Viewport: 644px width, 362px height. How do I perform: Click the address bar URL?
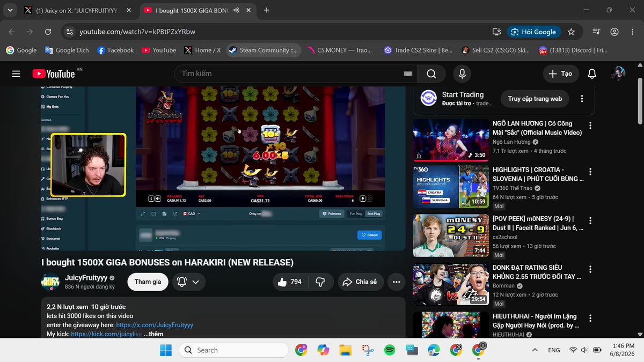[137, 32]
